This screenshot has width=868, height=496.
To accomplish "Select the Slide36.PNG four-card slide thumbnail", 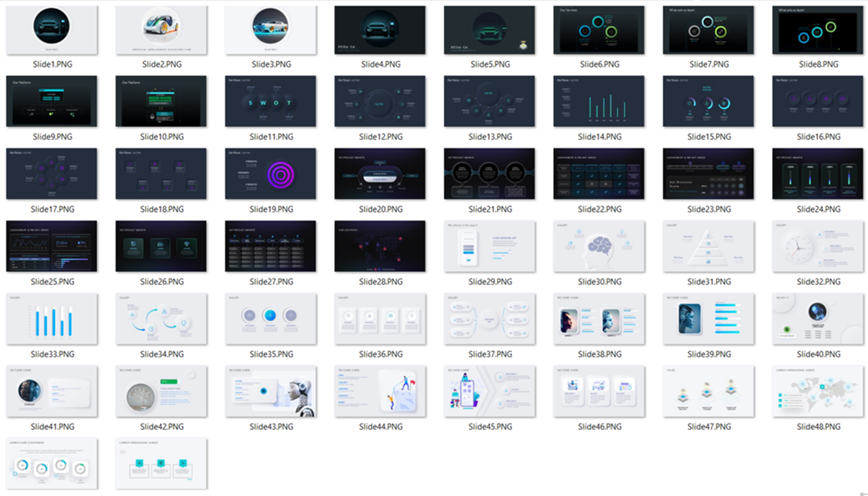I will 380,319.
